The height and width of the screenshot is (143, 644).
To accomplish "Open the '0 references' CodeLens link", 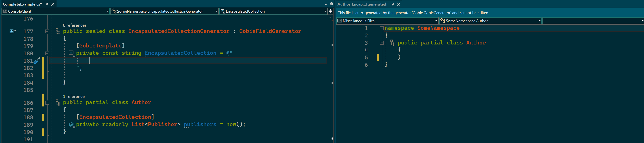I will [75, 25].
